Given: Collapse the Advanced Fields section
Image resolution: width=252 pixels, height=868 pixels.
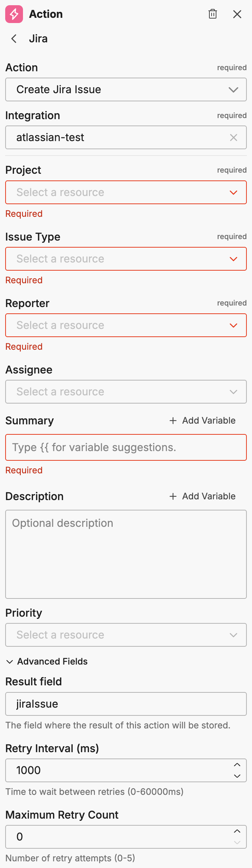Looking at the screenshot, I should [x=47, y=662].
